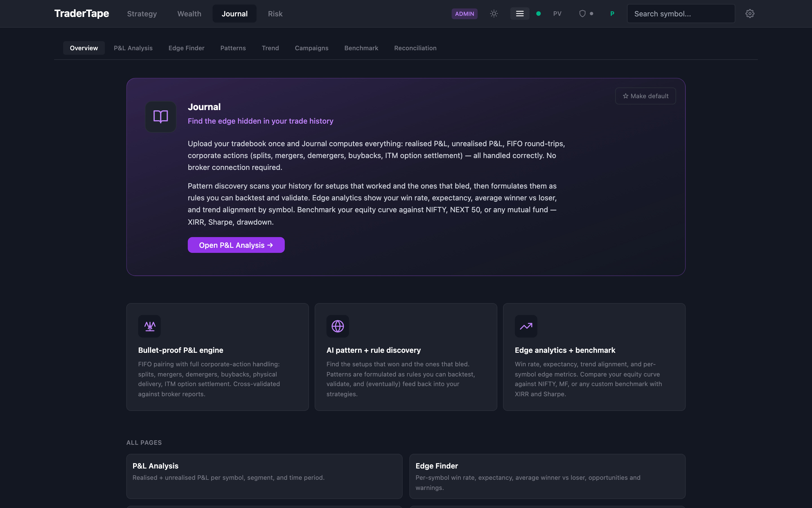Image resolution: width=812 pixels, height=508 pixels.
Task: Click Edge analytics + benchmark heading
Action: click(565, 350)
